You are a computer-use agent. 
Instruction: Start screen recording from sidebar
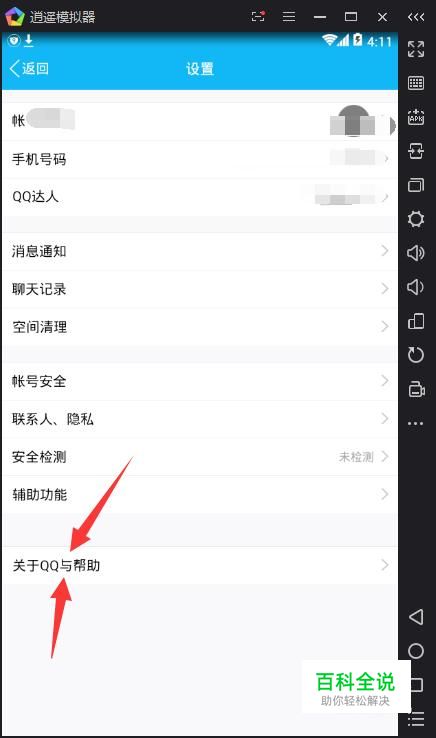[416, 389]
